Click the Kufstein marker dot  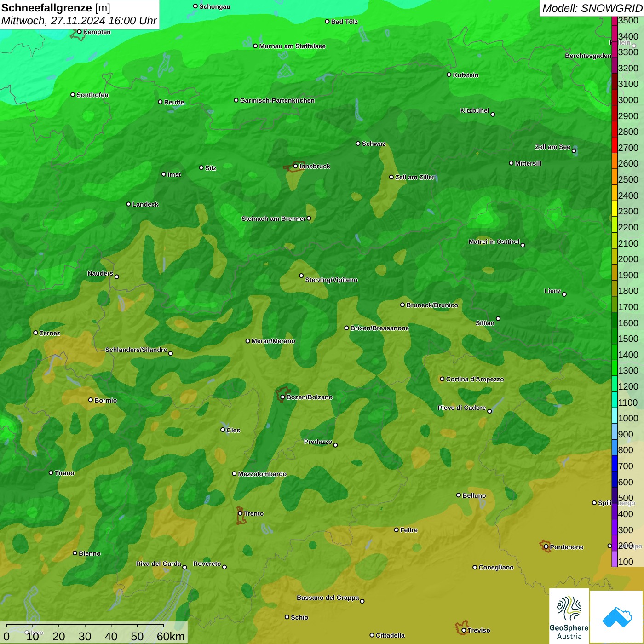[449, 75]
